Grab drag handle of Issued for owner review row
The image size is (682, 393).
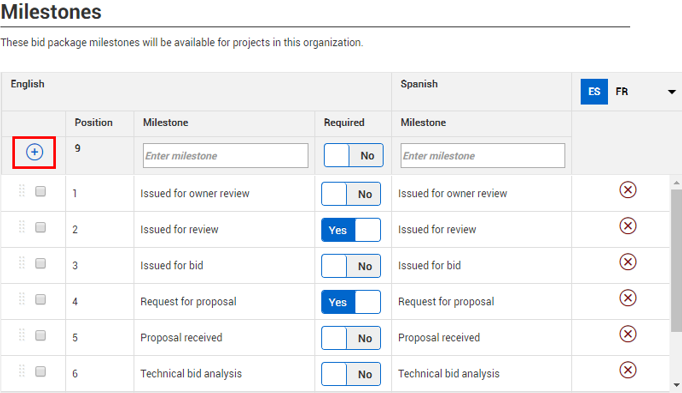22,191
